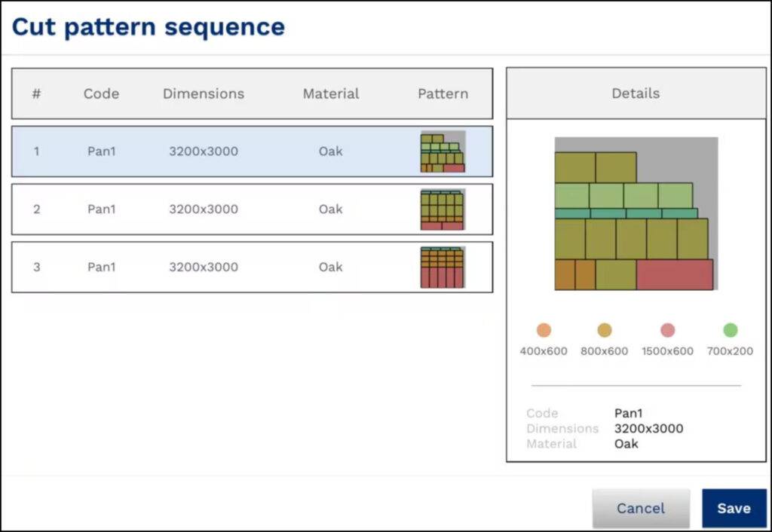
Task: Click the Pan1 code in the Details section
Action: [x=628, y=413]
